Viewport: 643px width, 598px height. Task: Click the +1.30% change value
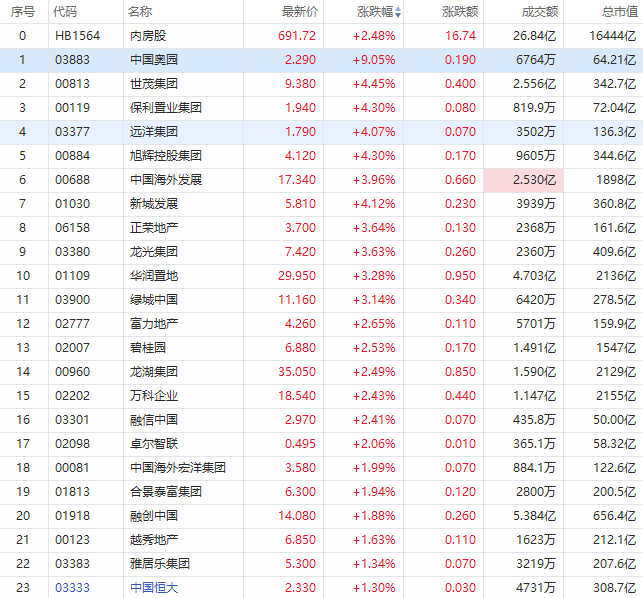[x=374, y=588]
